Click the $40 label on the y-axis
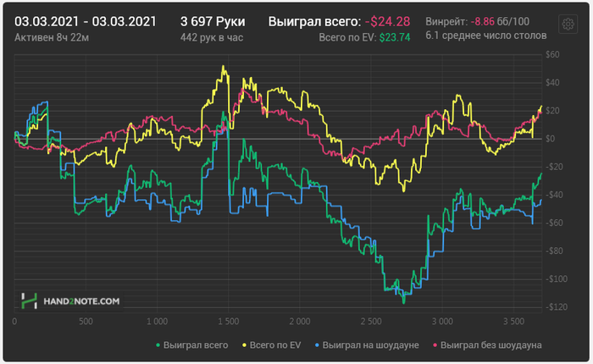The width and height of the screenshot is (593, 364). (552, 82)
